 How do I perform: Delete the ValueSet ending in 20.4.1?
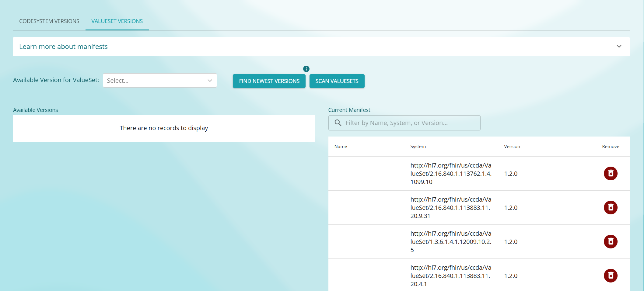pyautogui.click(x=610, y=276)
